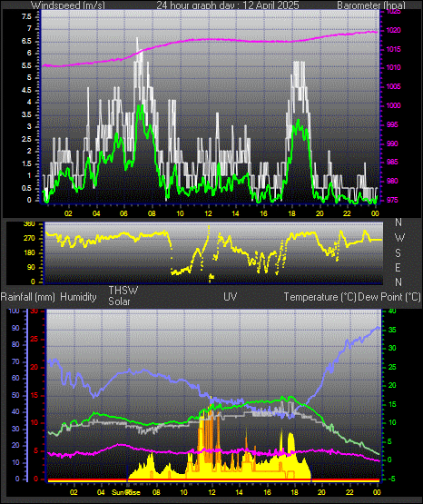Image resolution: width=423 pixels, height=504 pixels.
Task: Click the 'Dew Point (°C)' legend label
Action: click(389, 297)
